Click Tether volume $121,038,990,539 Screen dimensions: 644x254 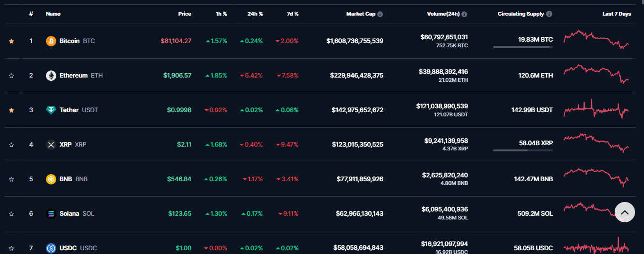pos(442,106)
